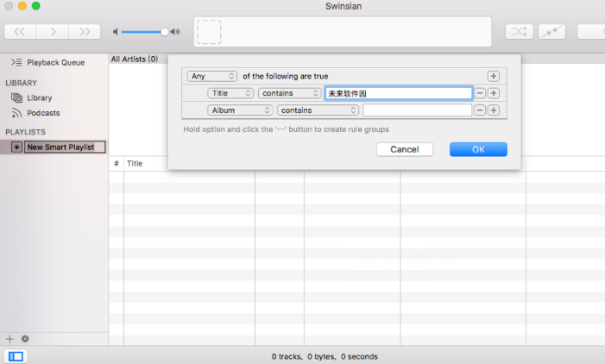The height and width of the screenshot is (364, 605).
Task: Click the Playback Queue list icon
Action: coord(16,62)
